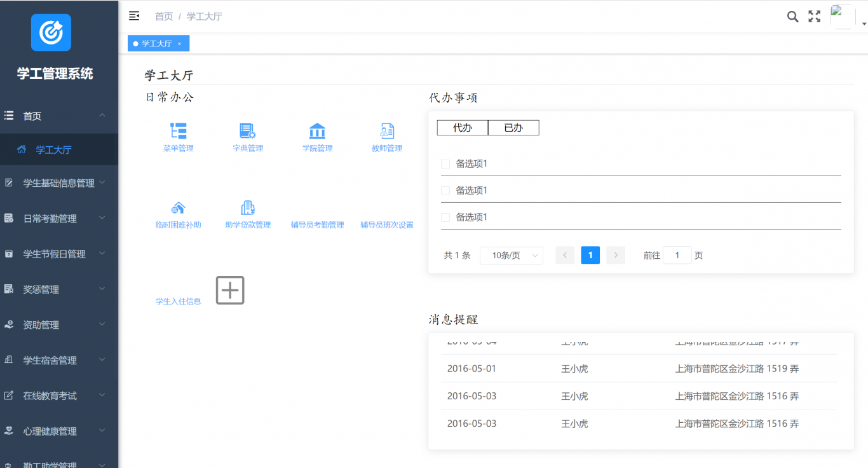Click the icon beside 日常考勤管理

click(x=9, y=219)
